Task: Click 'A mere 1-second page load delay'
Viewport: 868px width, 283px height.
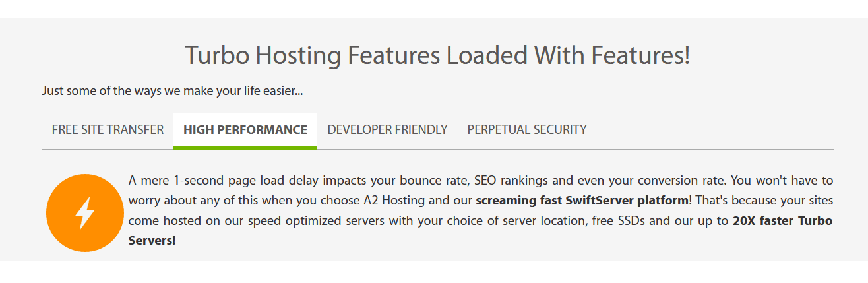Action: point(224,181)
